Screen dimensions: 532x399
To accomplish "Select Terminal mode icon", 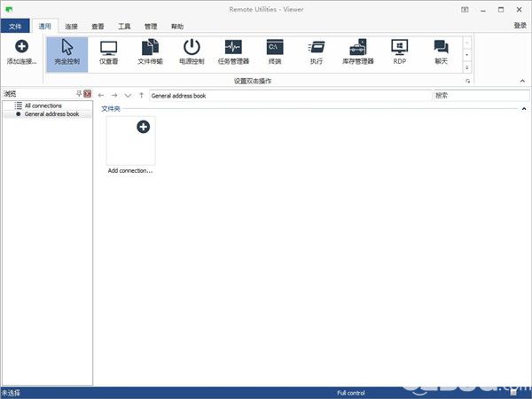I will point(275,52).
